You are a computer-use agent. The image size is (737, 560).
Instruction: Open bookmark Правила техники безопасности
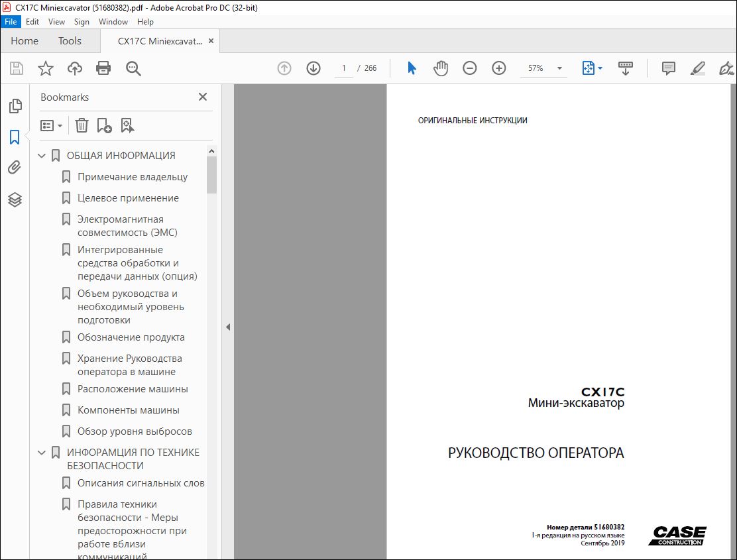pyautogui.click(x=132, y=531)
